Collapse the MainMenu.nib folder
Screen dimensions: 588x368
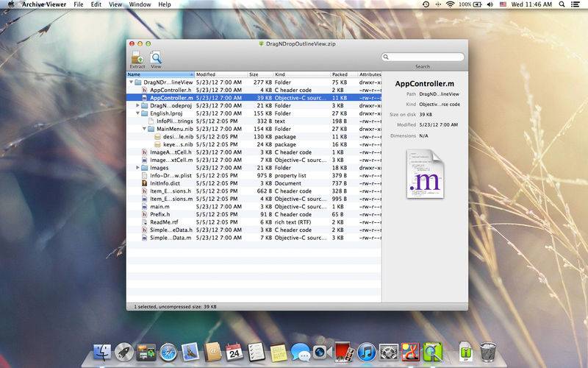(x=144, y=129)
